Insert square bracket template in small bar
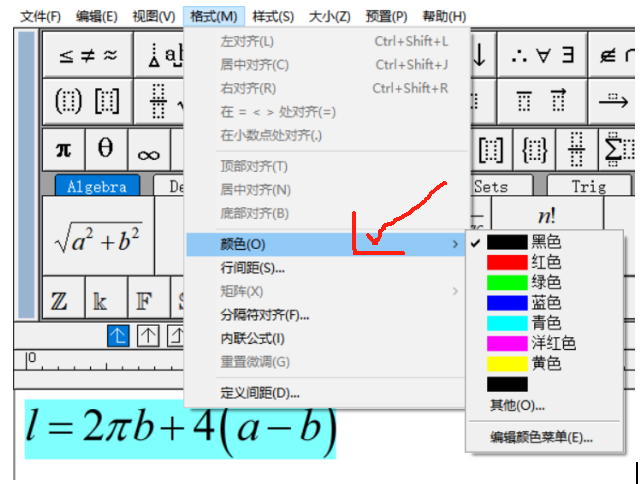This screenshot has height=484, width=641. click(x=491, y=149)
